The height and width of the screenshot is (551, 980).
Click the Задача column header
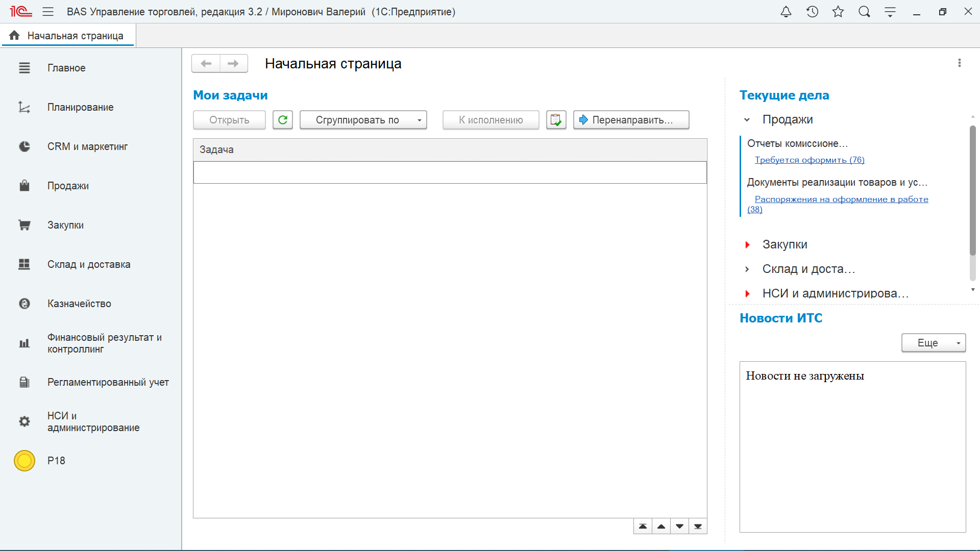[450, 149]
